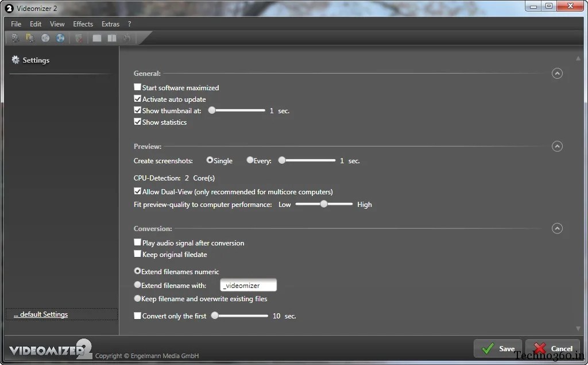Select the dual-view split layout toolbar icon
588x365 pixels.
pyautogui.click(x=112, y=38)
